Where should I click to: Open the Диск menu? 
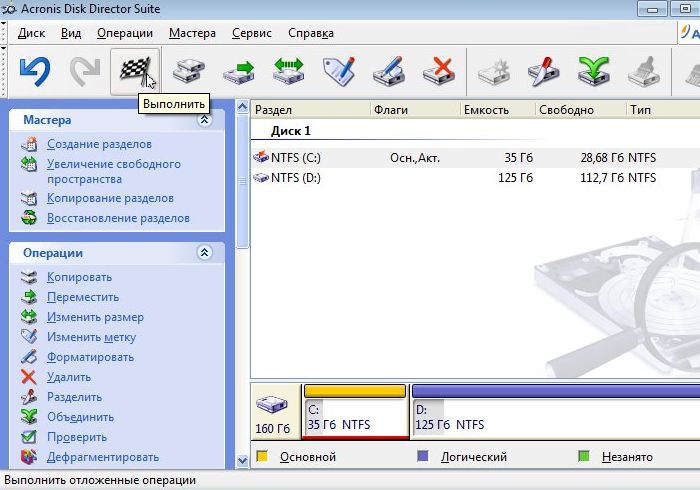(x=31, y=33)
